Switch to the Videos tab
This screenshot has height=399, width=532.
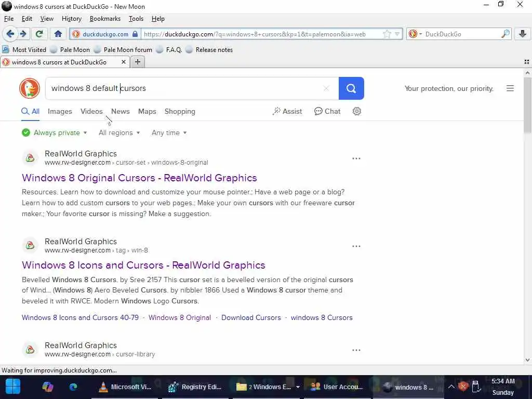(91, 111)
